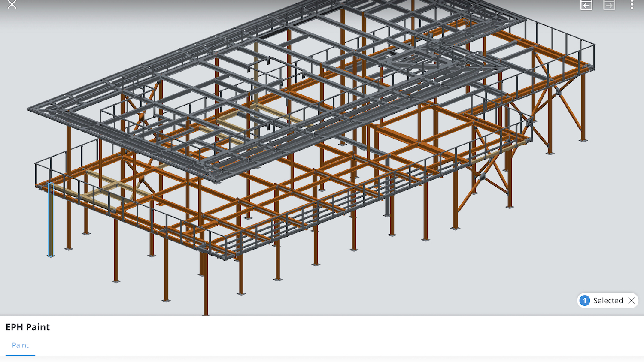The height and width of the screenshot is (362, 644).
Task: Switch to the Paint tab
Action: coord(20,345)
